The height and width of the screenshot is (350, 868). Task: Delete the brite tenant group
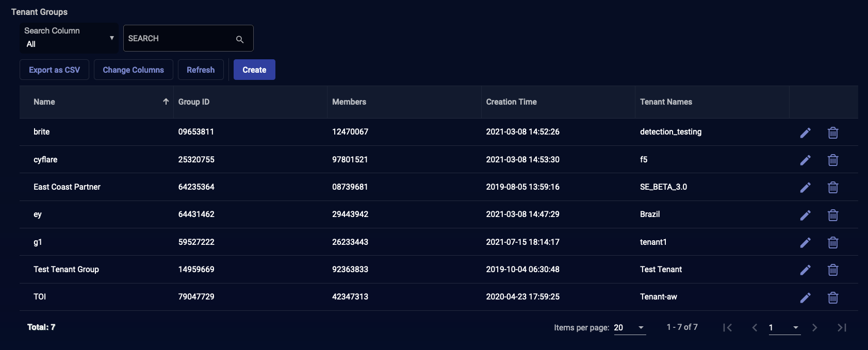tap(832, 132)
